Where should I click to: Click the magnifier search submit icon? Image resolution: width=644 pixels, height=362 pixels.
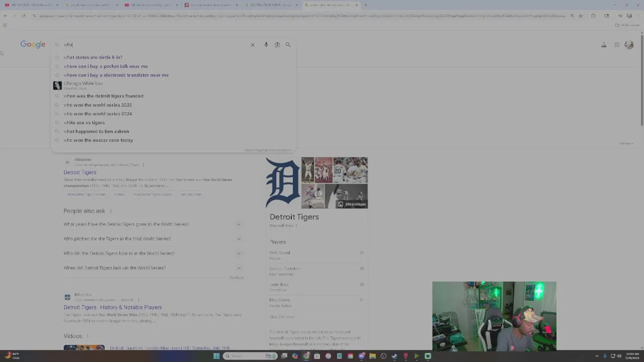click(x=288, y=45)
